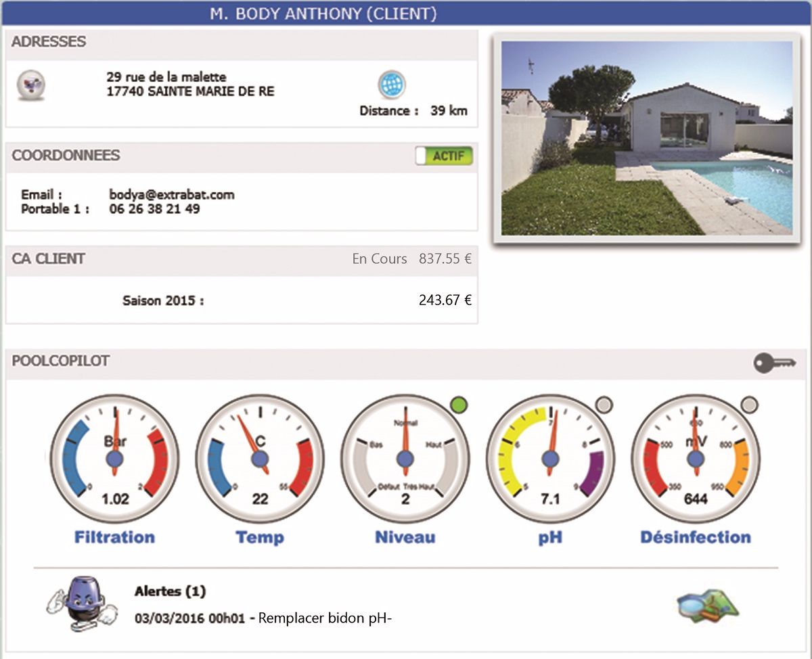Open the globe icon above Distance
Image resolution: width=812 pixels, height=659 pixels.
coord(391,85)
